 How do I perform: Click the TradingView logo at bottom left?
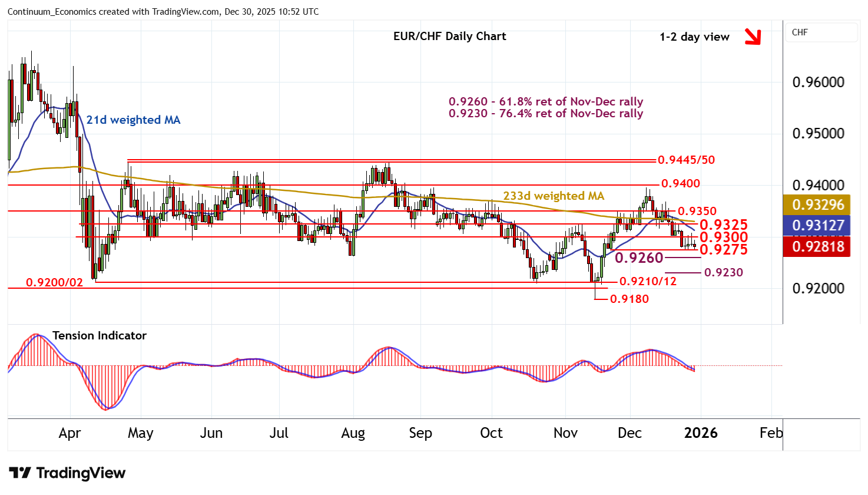67,473
